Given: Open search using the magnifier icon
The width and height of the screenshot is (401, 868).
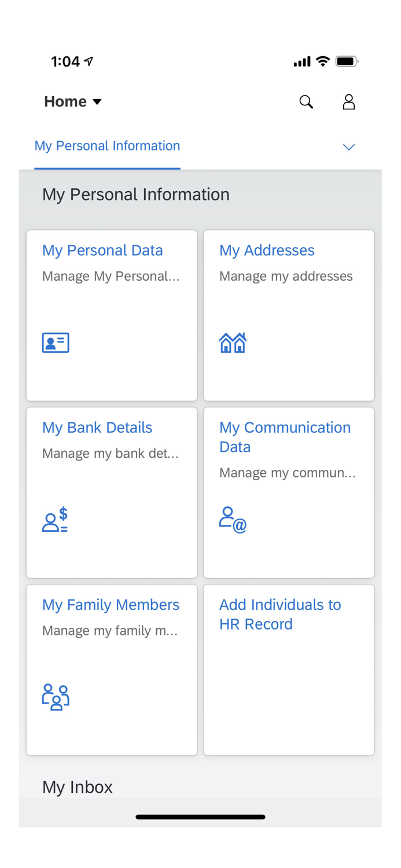Looking at the screenshot, I should [x=306, y=101].
